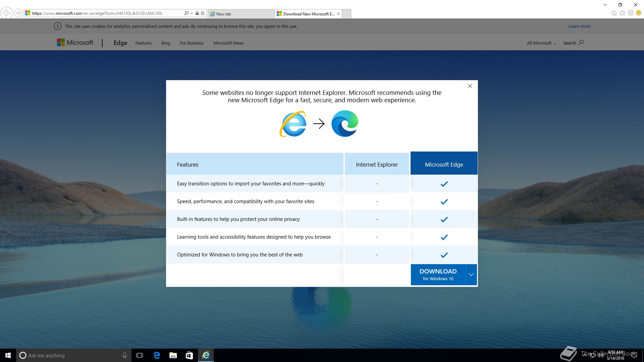This screenshot has width=644, height=362.
Task: Click the cookie notice info icon
Action: 58,26
